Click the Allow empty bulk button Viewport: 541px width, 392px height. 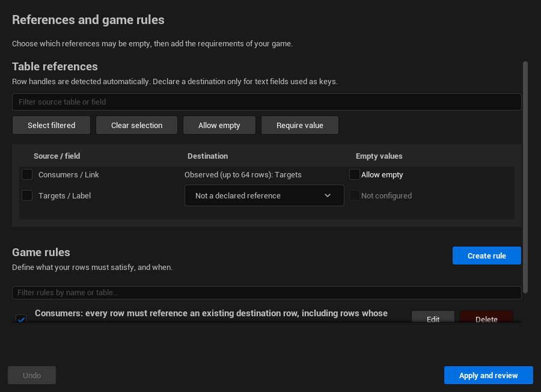point(219,125)
